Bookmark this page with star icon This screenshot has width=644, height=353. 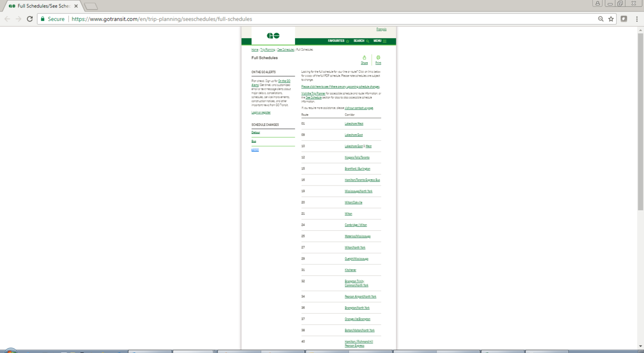[x=611, y=19]
